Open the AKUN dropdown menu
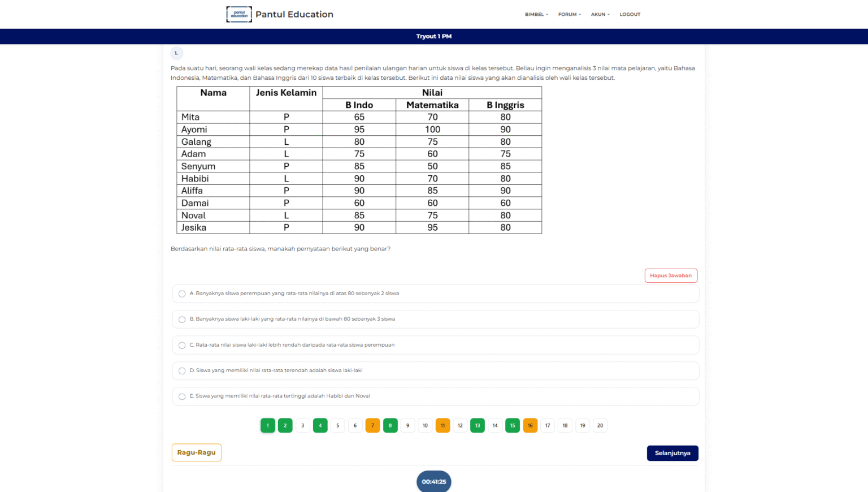Viewport: 868px width, 492px height. tap(600, 14)
